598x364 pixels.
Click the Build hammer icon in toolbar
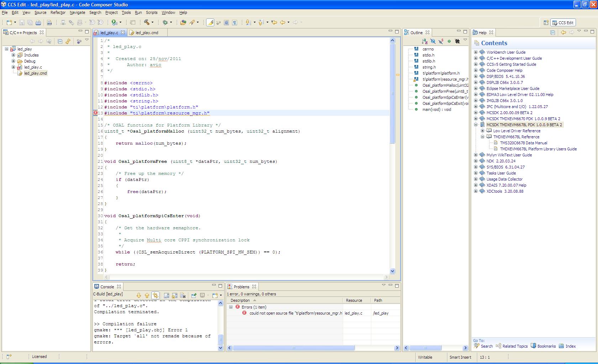[146, 22]
